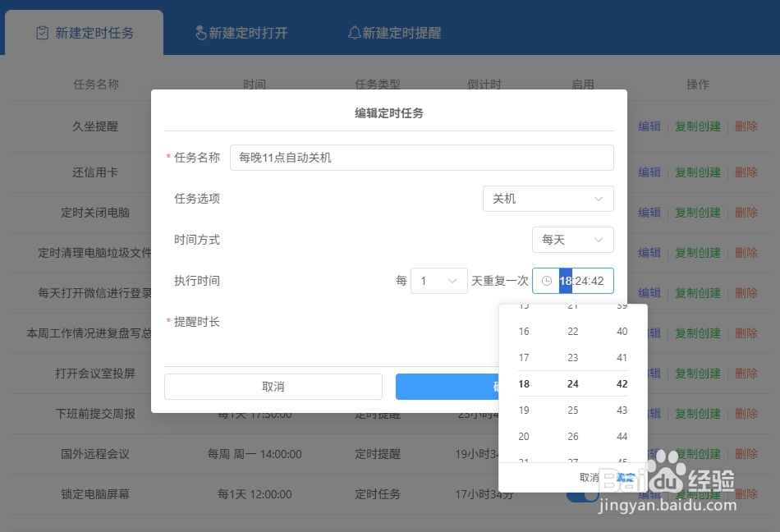Viewport: 780px width, 532px height.
Task: Click 删除 for the 下班前提交周报 row
Action: coord(746,414)
